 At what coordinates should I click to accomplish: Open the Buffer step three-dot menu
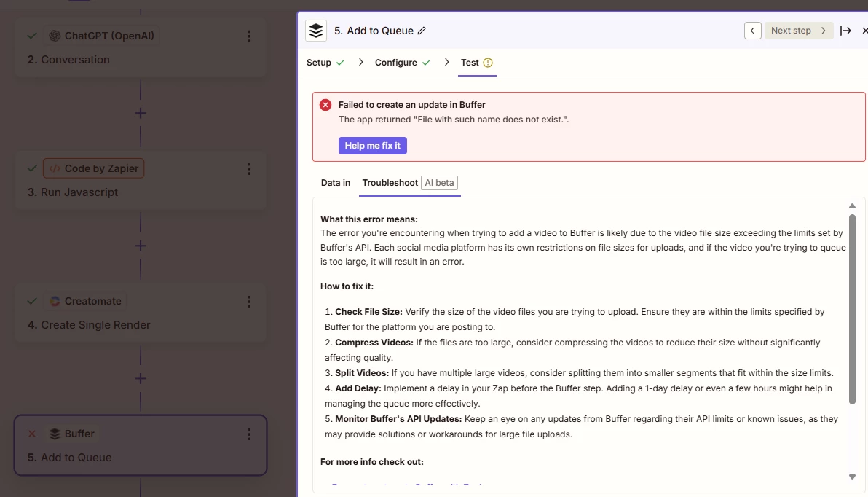coord(249,434)
